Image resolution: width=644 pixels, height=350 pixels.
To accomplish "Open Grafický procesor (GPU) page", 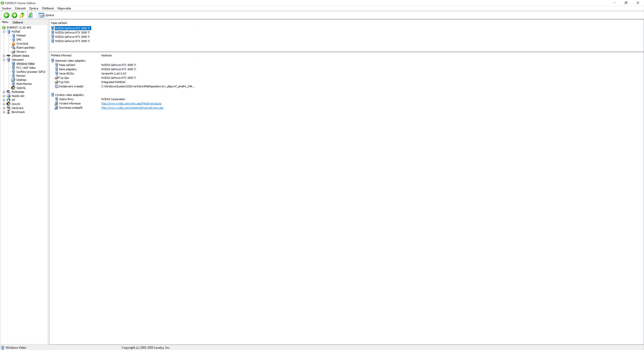I will (31, 72).
